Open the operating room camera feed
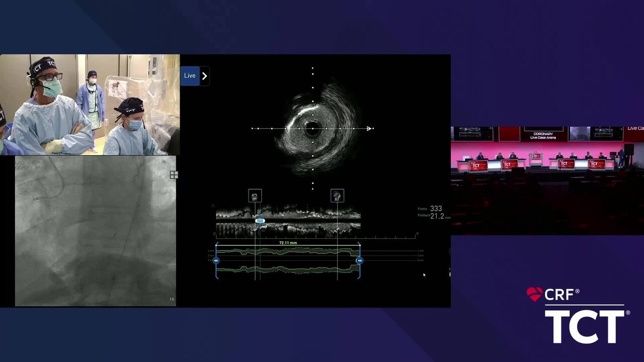This screenshot has width=644, height=362. point(90,105)
